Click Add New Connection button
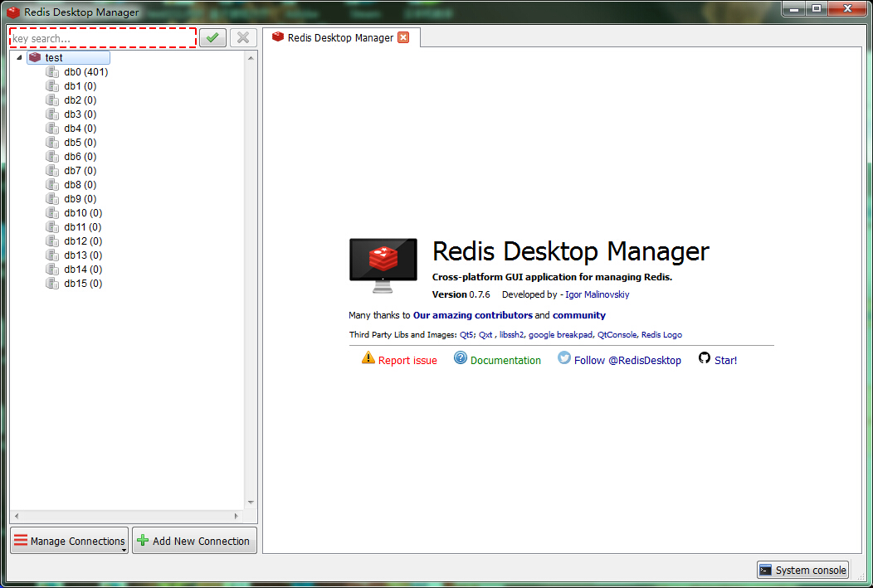This screenshot has width=873, height=588. [194, 541]
